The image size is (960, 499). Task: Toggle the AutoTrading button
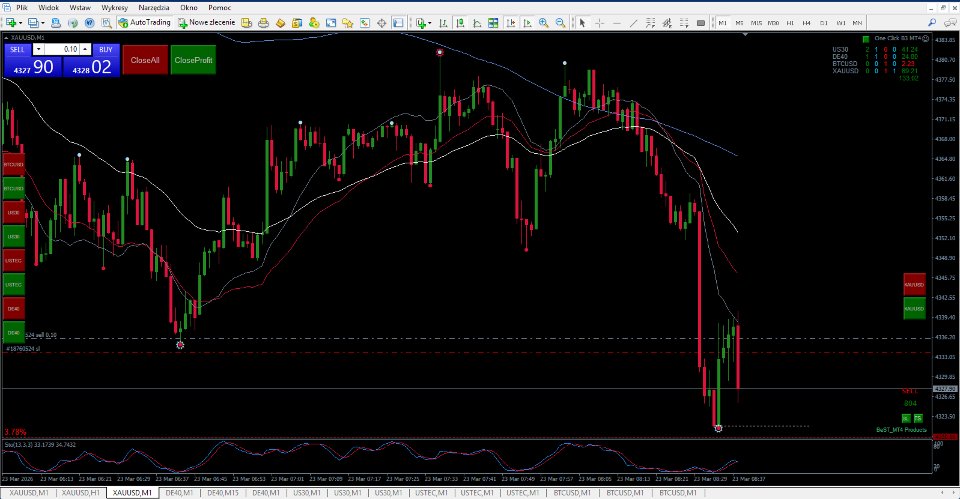pyautogui.click(x=144, y=23)
